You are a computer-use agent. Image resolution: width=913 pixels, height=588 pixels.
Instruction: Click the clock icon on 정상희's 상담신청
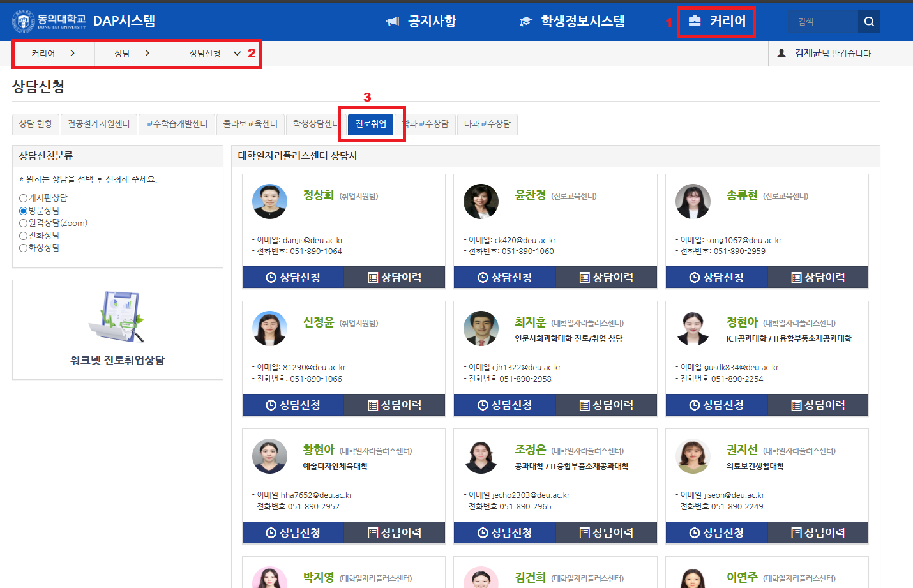271,278
